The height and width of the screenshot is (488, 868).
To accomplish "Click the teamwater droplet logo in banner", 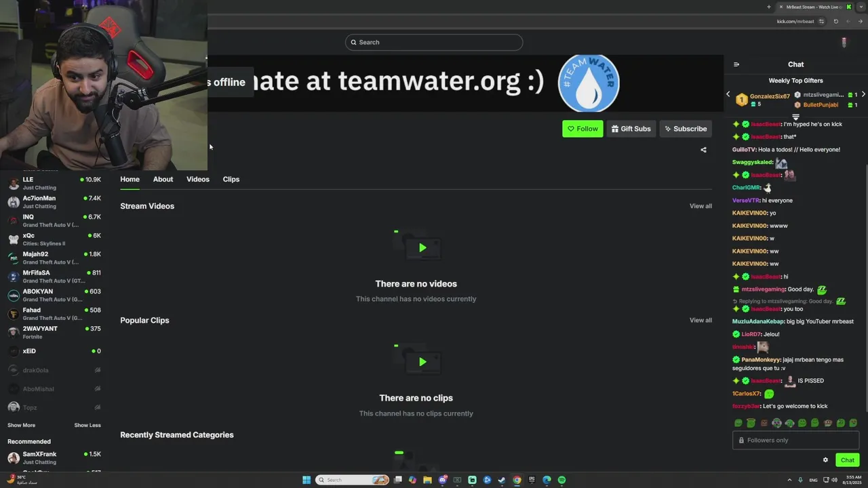I will pyautogui.click(x=589, y=83).
